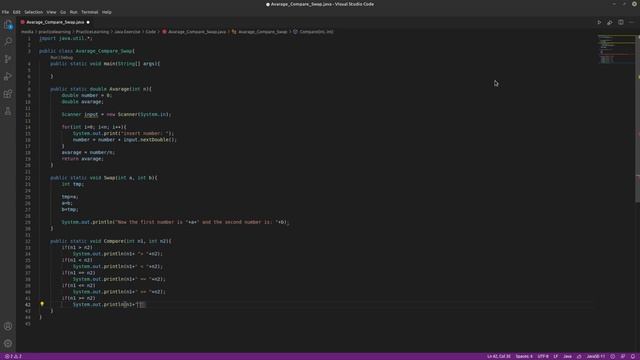The image size is (640, 360).
Task: Open the editor More Actions ellipsis
Action: [x=631, y=22]
